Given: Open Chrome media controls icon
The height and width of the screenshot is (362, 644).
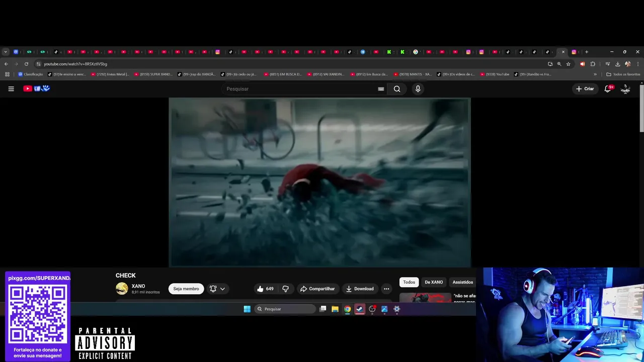Looking at the screenshot, I should coord(607,64).
